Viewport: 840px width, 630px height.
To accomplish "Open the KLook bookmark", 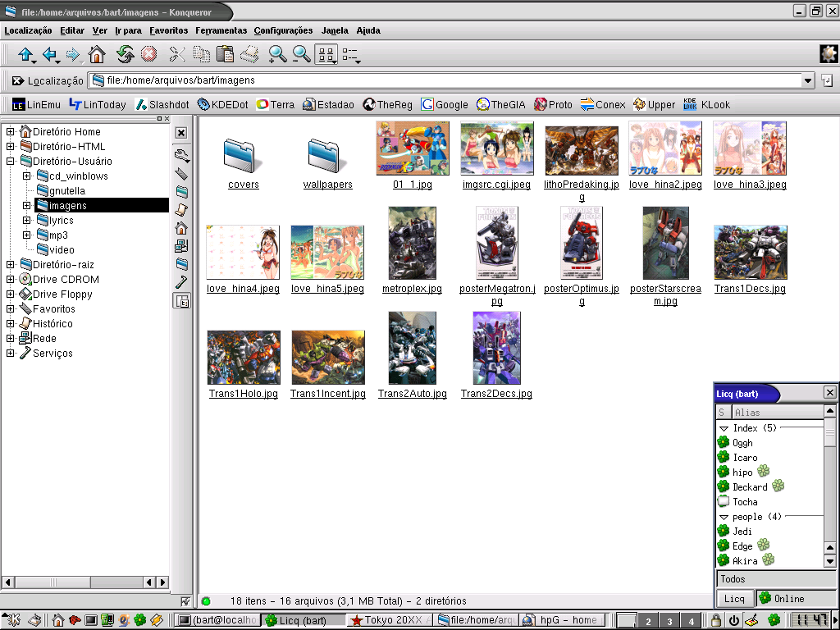I will (707, 105).
